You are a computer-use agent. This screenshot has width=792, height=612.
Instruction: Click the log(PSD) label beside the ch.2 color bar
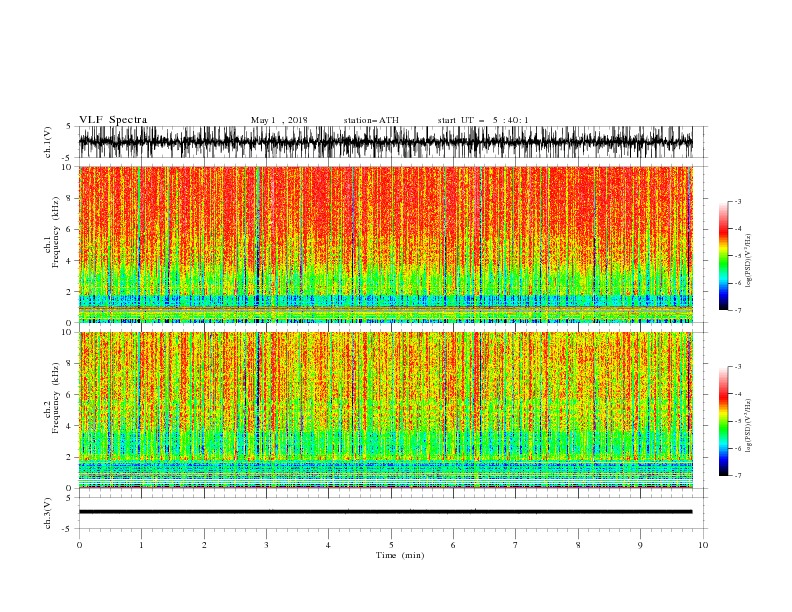tap(749, 425)
